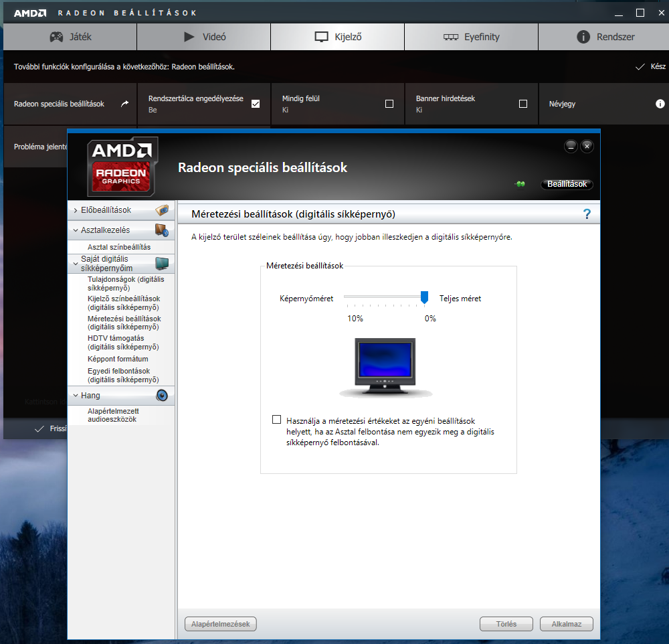Screen dimensions: 669x644
Task: Click the monitor preview image
Action: pos(385,367)
